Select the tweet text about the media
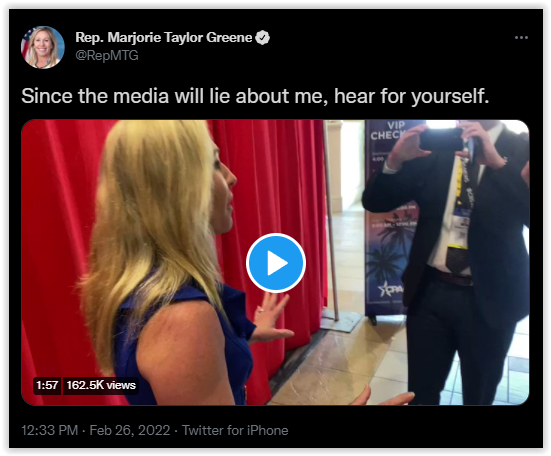Image resolution: width=551 pixels, height=456 pixels. 255,96
